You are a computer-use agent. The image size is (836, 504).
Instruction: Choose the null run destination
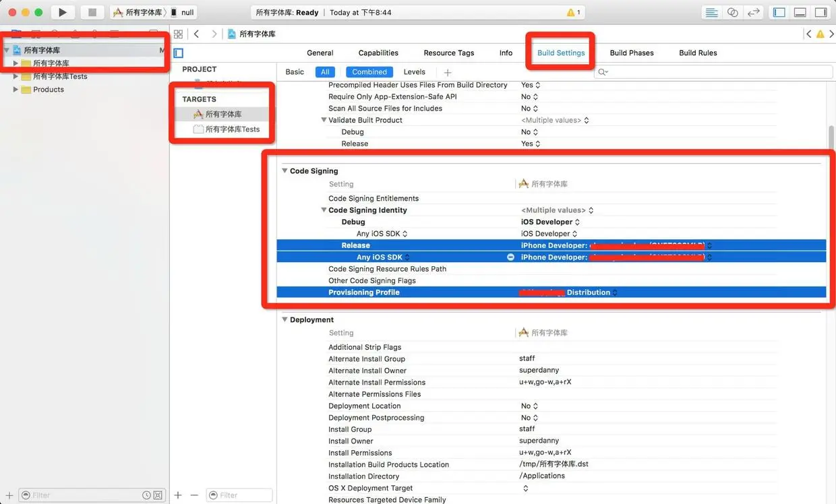[182, 12]
